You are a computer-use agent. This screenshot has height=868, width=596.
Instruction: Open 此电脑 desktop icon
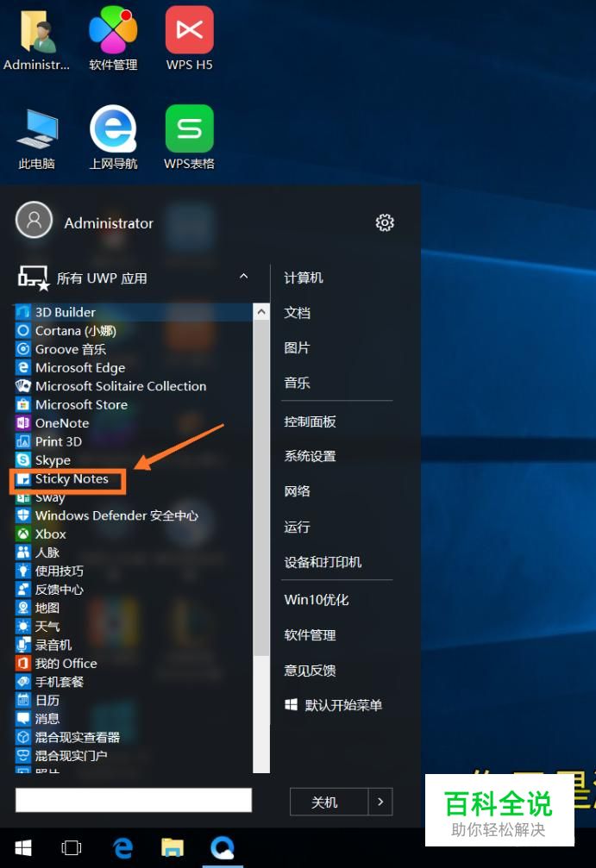tap(36, 139)
